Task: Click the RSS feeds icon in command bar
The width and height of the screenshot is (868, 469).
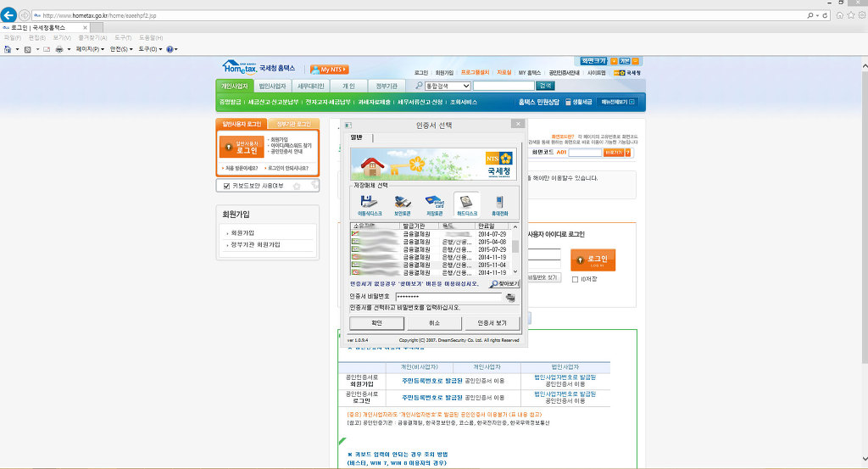Action: click(28, 49)
